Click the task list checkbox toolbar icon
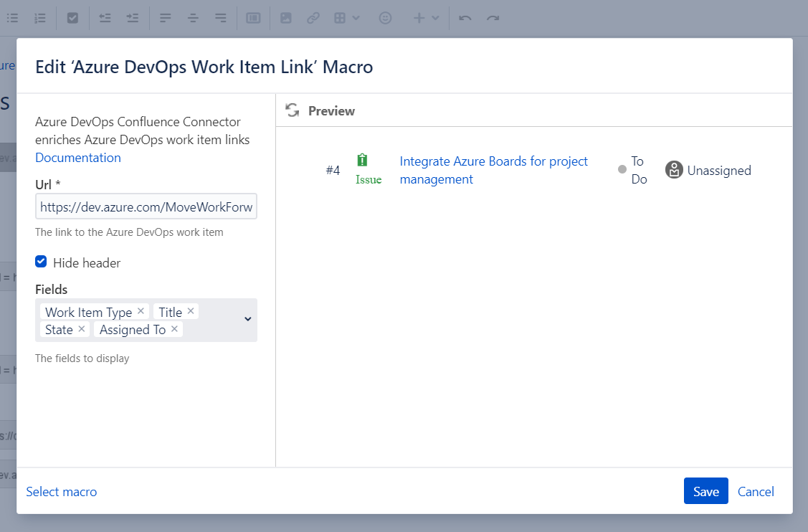The image size is (808, 532). 72,18
